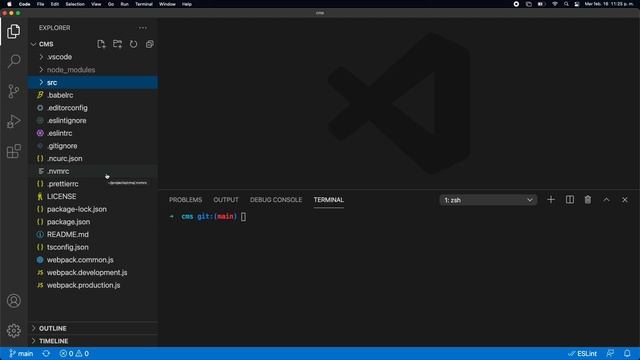Open the Explorer view in activity bar
The width and height of the screenshot is (640, 360).
[x=13, y=31]
